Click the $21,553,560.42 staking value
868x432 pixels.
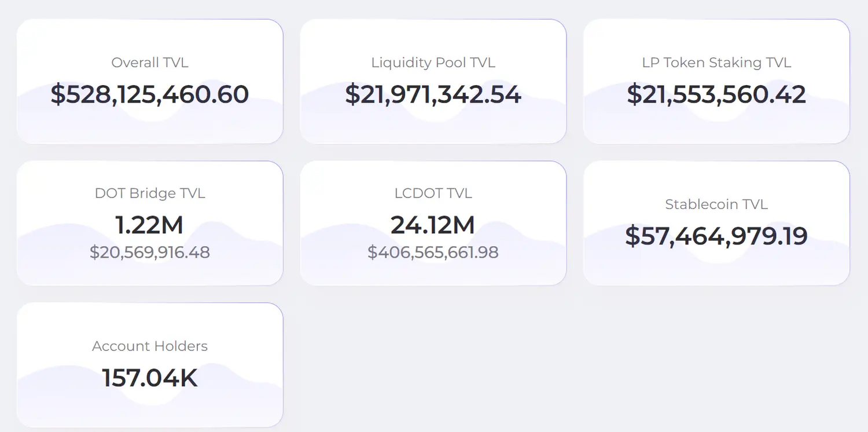coord(716,94)
